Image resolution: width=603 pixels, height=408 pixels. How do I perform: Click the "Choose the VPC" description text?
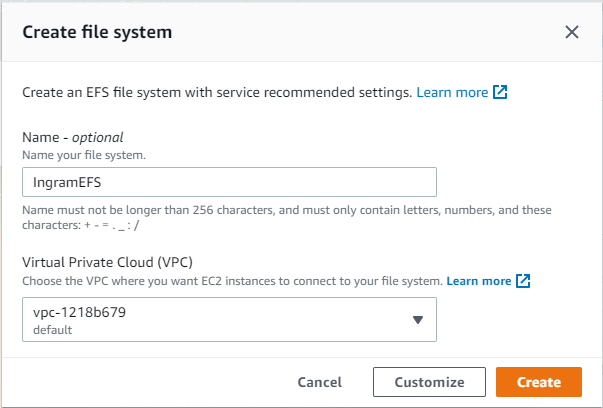pos(231,281)
